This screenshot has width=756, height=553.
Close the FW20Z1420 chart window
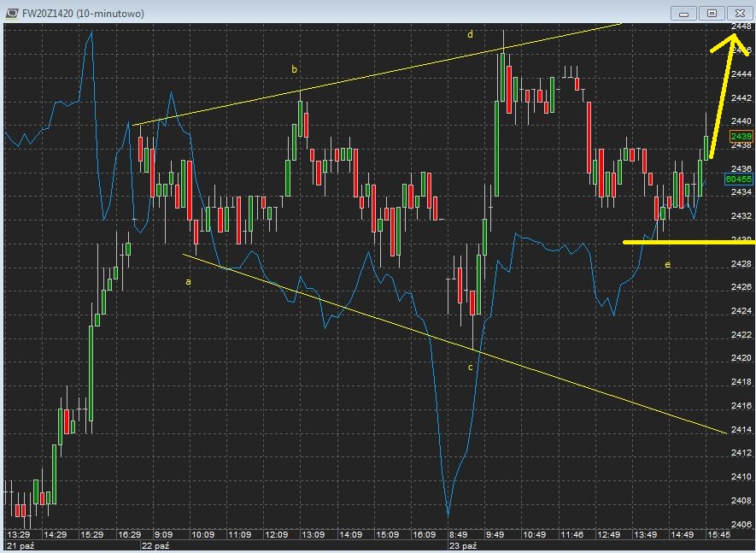739,14
